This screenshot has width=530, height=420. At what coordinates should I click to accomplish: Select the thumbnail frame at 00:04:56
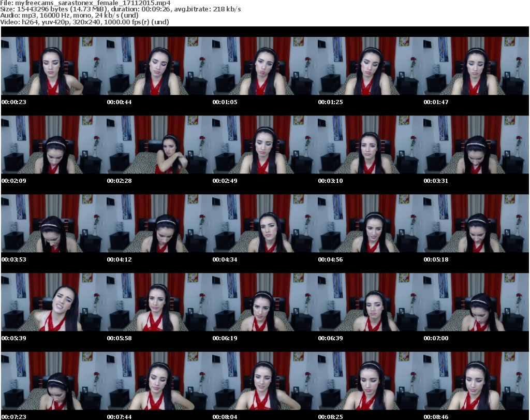tap(371, 223)
